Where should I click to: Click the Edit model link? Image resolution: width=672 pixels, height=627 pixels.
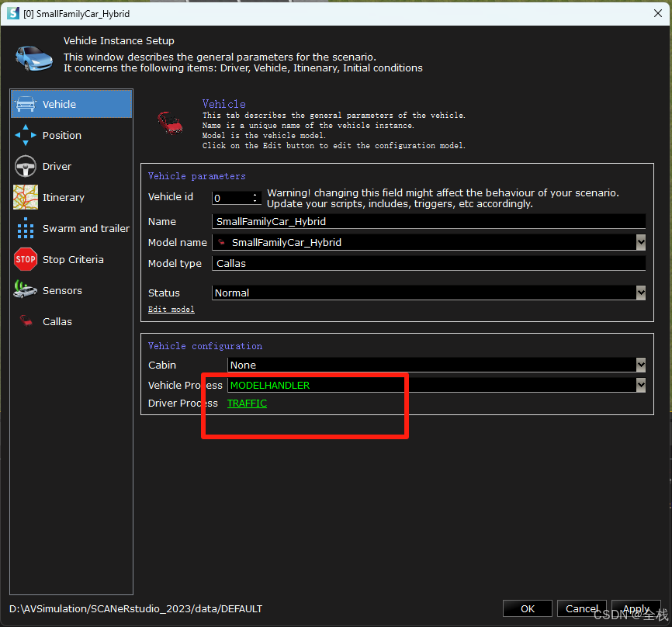point(171,310)
